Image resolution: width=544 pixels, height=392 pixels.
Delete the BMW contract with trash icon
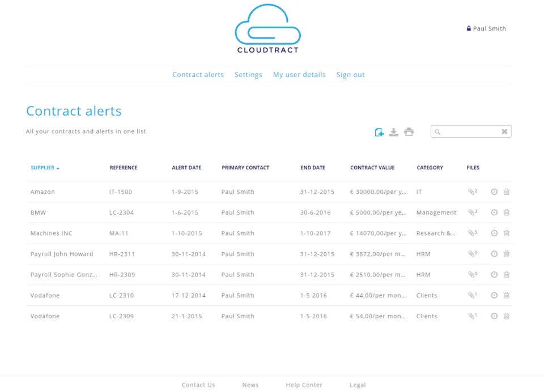(x=506, y=212)
